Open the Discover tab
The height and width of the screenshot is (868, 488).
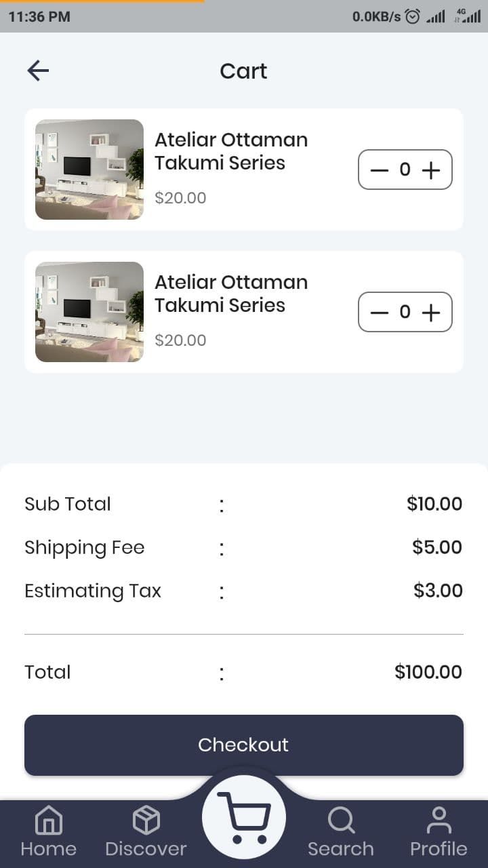pos(146,831)
